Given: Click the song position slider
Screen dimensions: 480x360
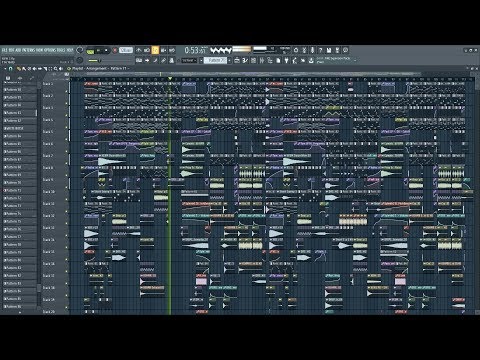Looking at the screenshot, I should tap(110, 61).
